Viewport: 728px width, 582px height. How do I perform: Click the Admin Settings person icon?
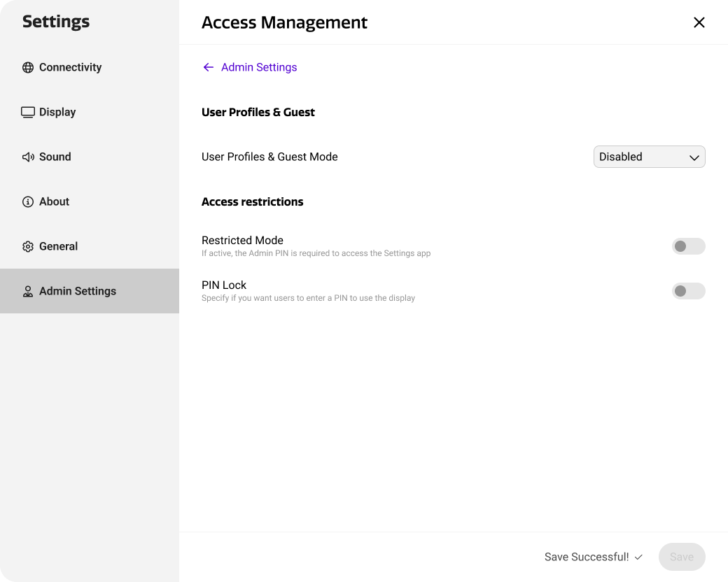[x=27, y=291]
